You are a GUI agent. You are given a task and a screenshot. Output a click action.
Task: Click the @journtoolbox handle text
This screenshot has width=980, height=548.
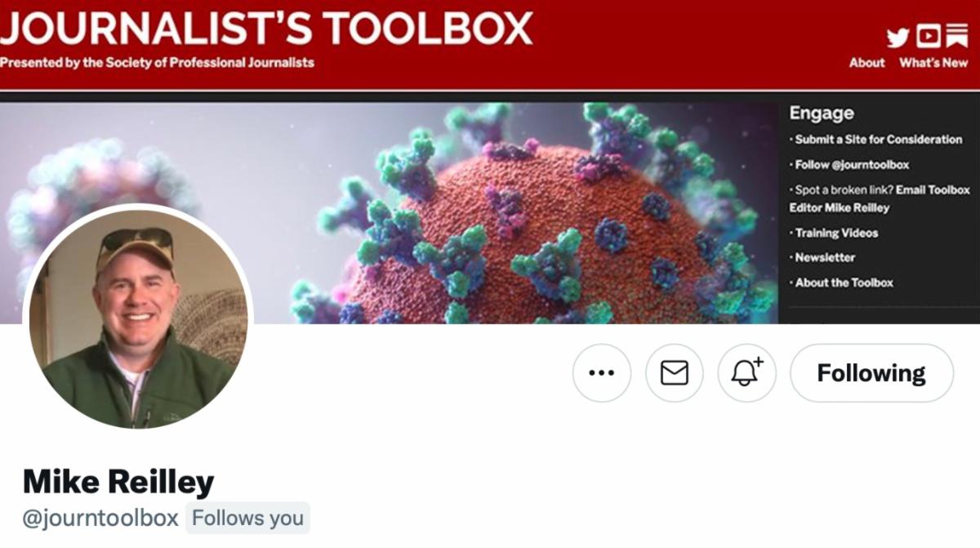point(100,518)
